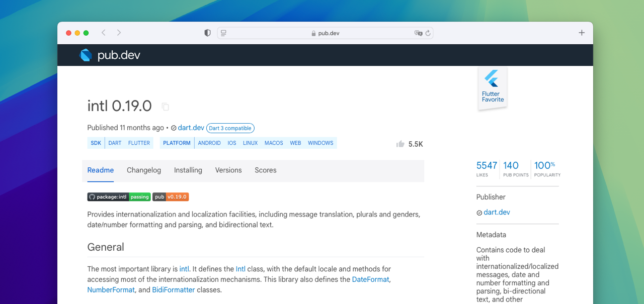Click the verified icon beside sidebar dart.dev

479,213
